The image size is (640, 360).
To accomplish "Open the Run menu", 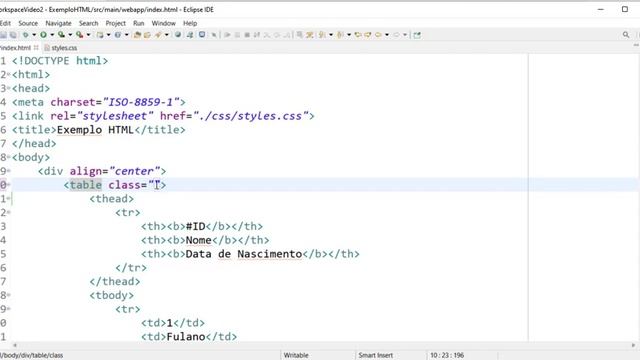I will tap(138, 23).
